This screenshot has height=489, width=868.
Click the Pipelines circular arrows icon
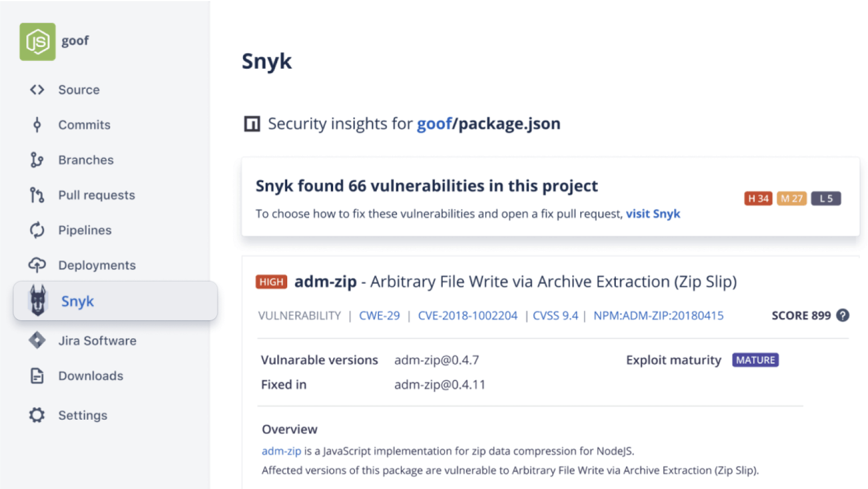coord(37,230)
